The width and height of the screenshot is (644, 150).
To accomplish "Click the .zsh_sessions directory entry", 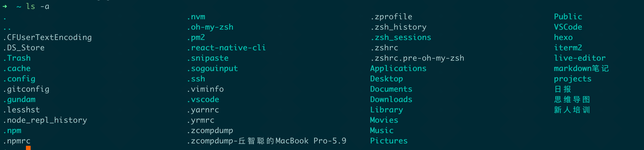I will click(x=401, y=37).
